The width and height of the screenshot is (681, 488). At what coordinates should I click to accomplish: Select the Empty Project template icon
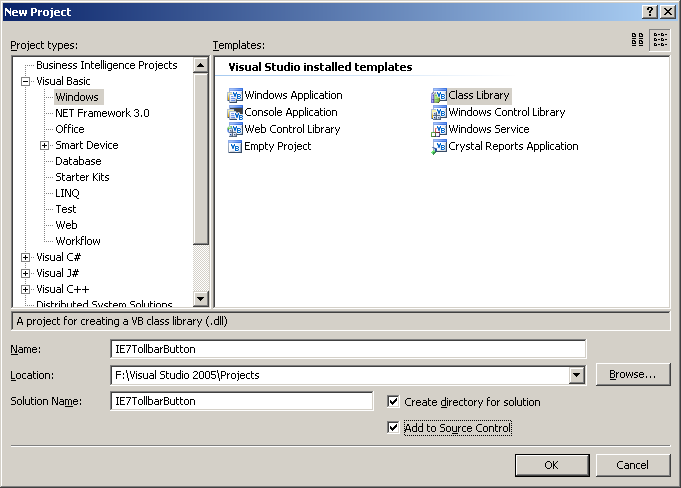(x=235, y=146)
